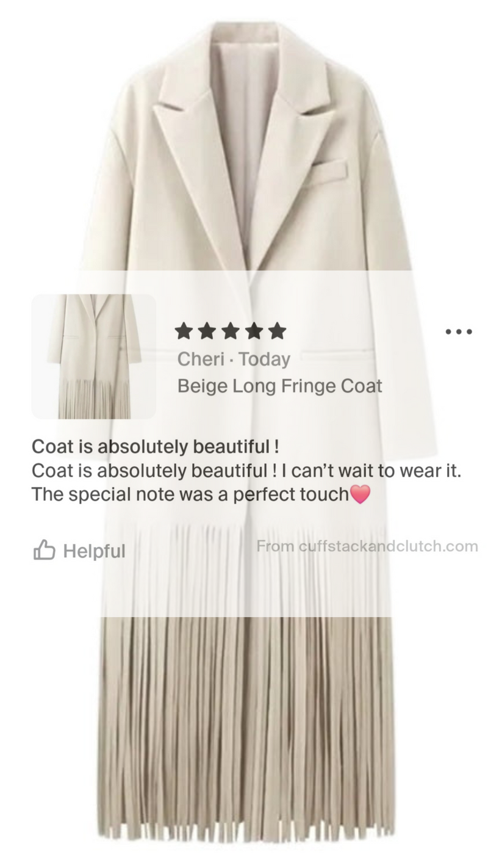Open the Beige Long Fringe Coat product link
This screenshot has width=488, height=868.
click(x=280, y=386)
